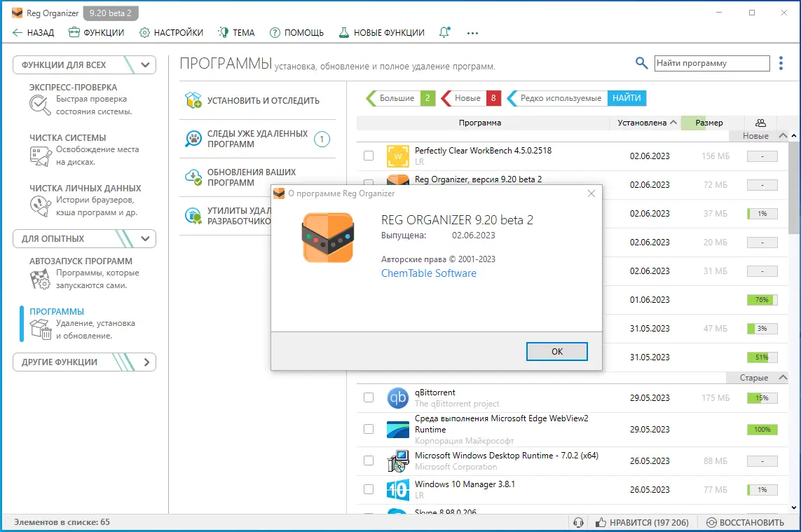The height and width of the screenshot is (532, 801).
Task: Click the qBittorrent app icon
Action: click(x=398, y=397)
